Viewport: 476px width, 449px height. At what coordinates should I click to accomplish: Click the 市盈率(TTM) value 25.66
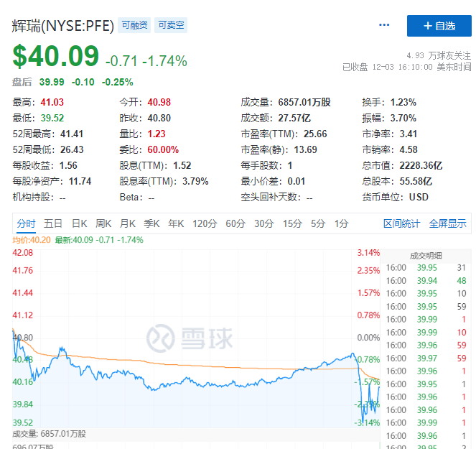click(315, 134)
